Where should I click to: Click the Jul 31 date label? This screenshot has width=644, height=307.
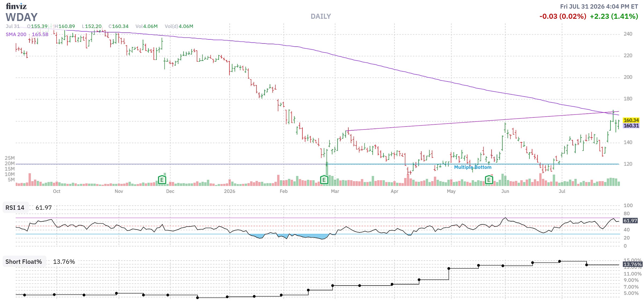13,26
